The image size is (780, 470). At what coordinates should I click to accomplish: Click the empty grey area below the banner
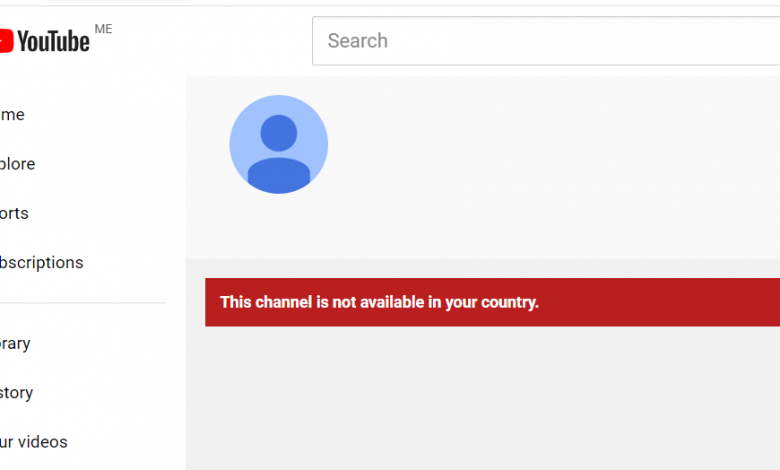coord(483,398)
